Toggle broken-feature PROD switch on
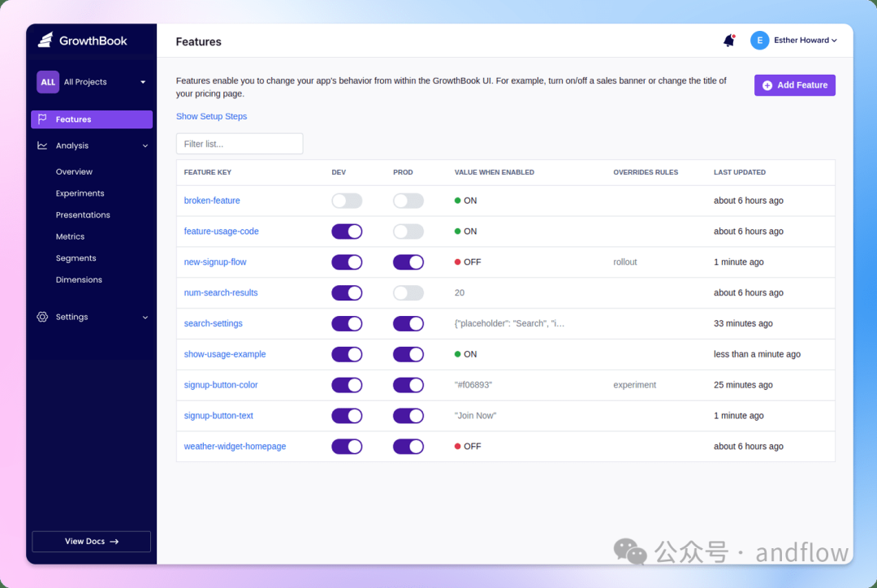The width and height of the screenshot is (877, 588). click(x=408, y=201)
